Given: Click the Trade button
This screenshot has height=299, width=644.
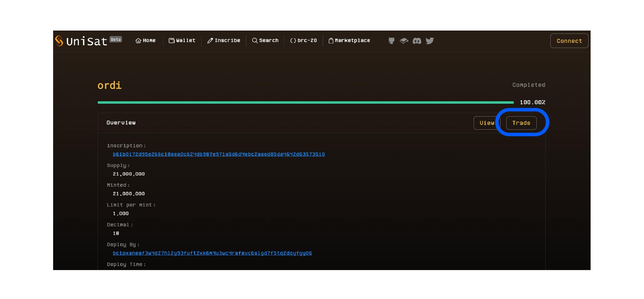Looking at the screenshot, I should click(521, 123).
